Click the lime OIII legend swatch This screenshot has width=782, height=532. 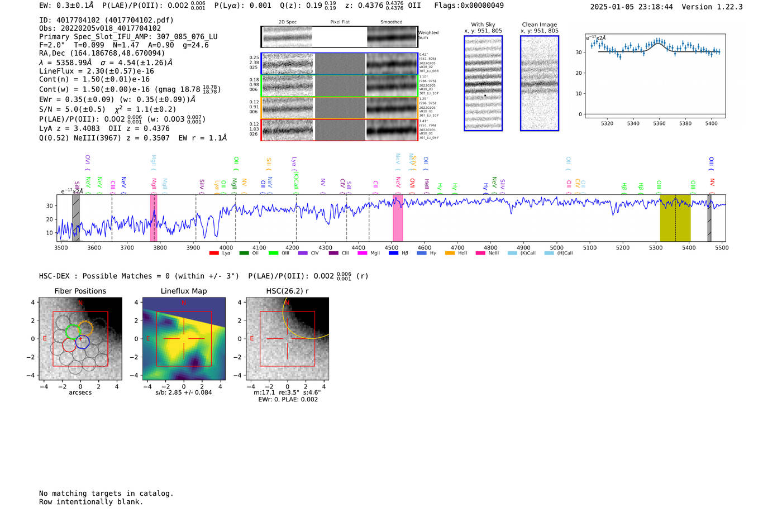click(x=273, y=253)
